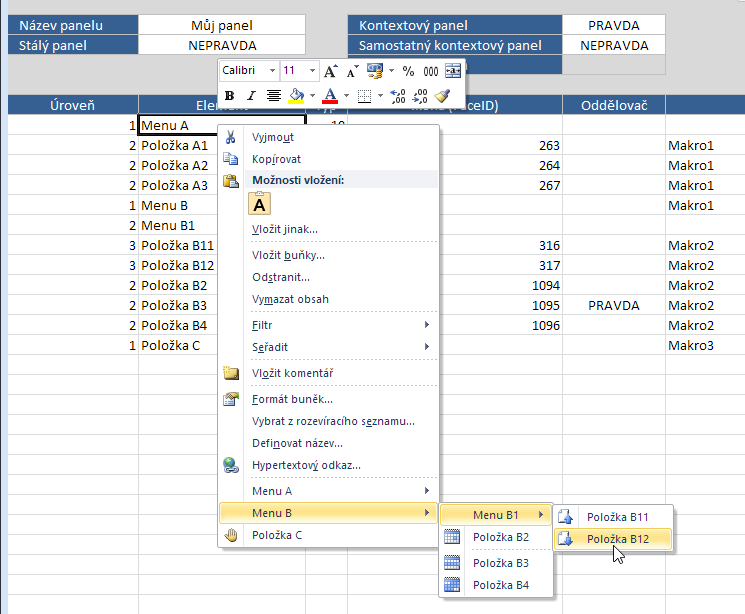745x614 pixels.
Task: Choose Odstranit... from context menu
Action: click(x=328, y=277)
